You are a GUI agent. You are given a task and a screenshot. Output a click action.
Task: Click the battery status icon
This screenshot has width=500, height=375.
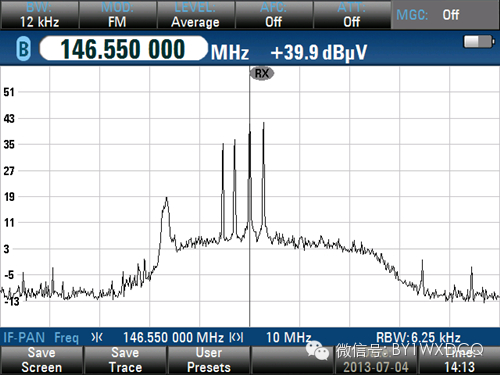click(x=479, y=42)
